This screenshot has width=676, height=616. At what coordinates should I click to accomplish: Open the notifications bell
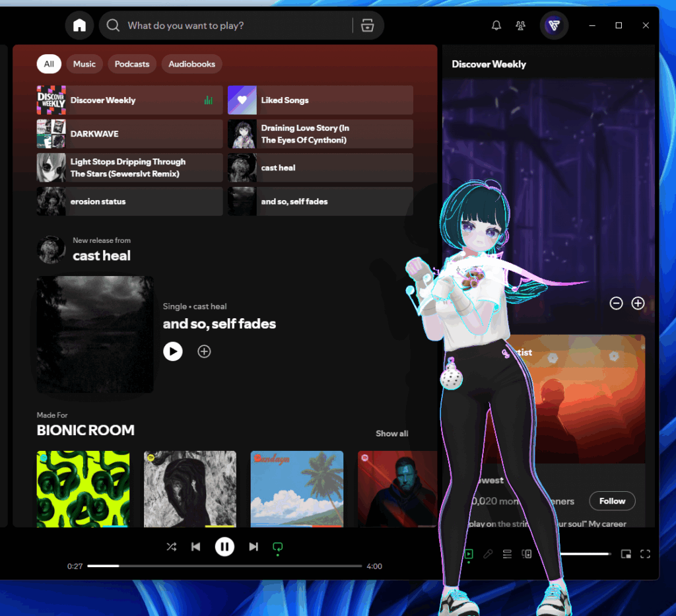click(496, 26)
